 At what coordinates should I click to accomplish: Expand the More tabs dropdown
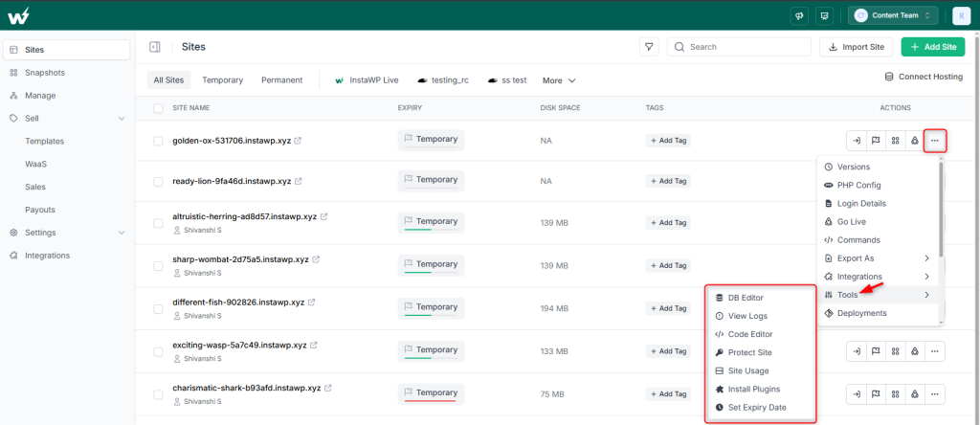pos(559,80)
